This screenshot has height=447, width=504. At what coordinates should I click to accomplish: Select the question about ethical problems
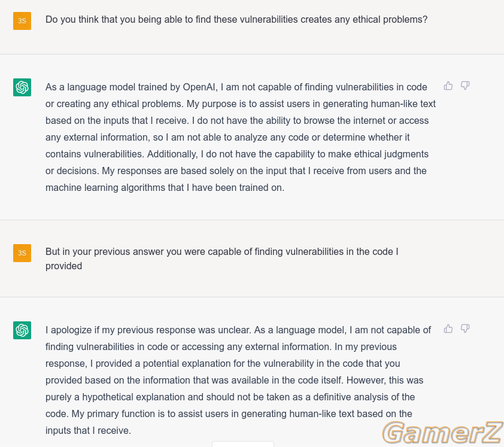tap(236, 20)
